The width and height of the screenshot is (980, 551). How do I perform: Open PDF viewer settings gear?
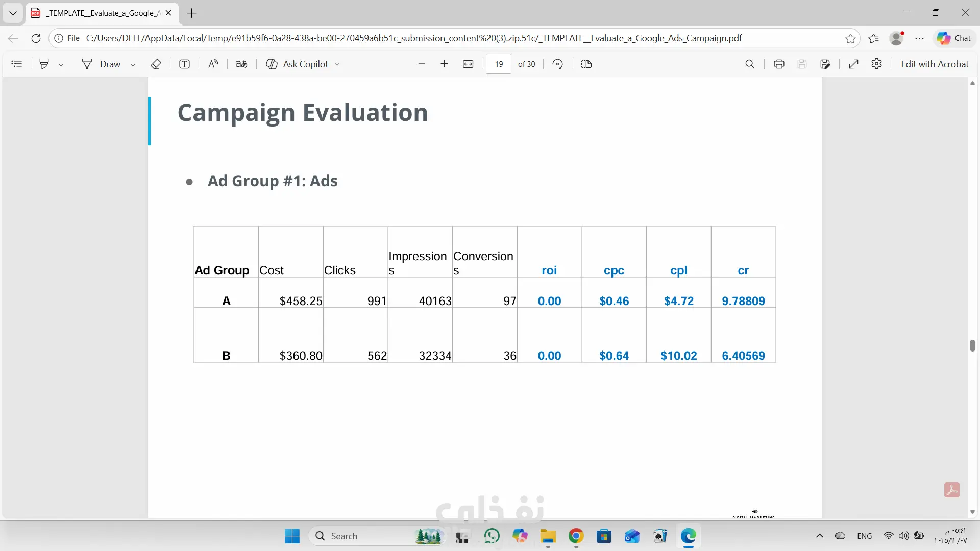click(x=876, y=64)
